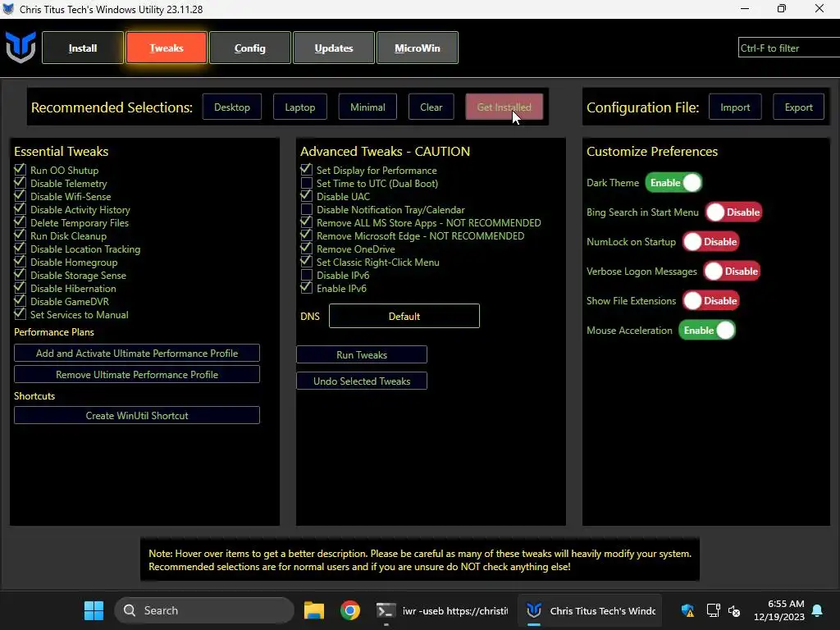The width and height of the screenshot is (840, 630).
Task: Click the WinUtil shield logo icon
Action: tap(21, 48)
